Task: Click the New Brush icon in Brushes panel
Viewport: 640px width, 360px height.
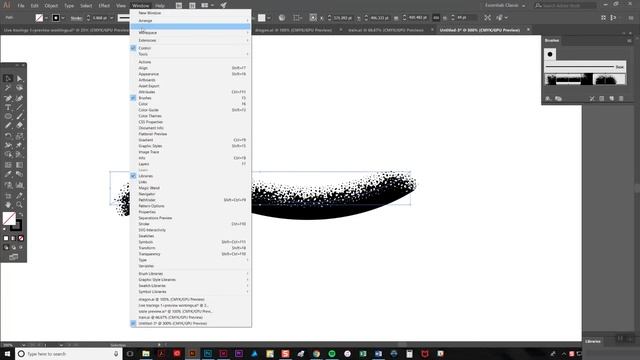Action: (x=611, y=99)
